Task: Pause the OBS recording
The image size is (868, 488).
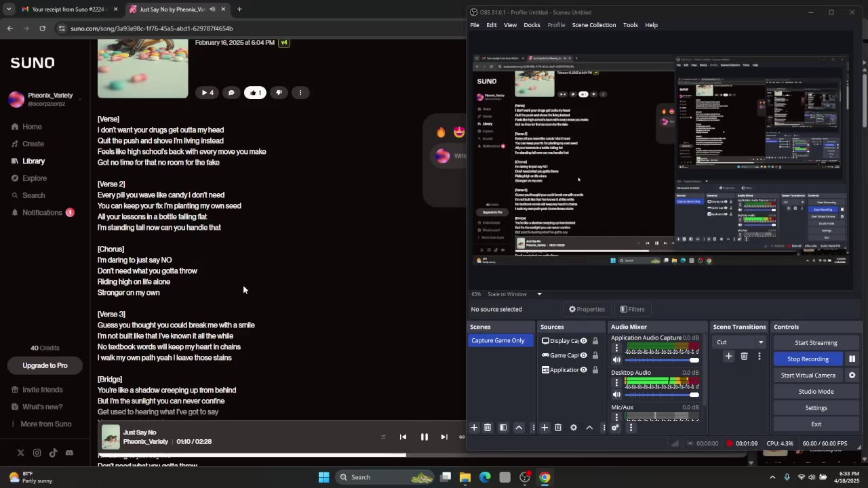Action: (852, 359)
